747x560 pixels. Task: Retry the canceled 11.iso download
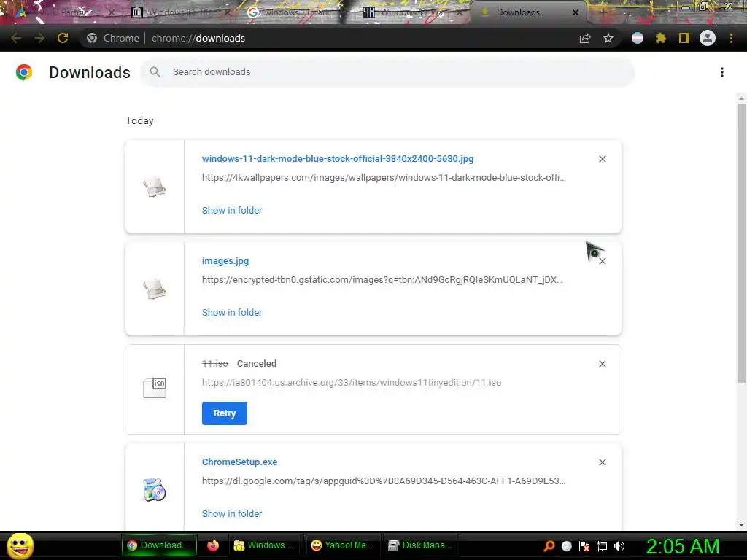click(x=225, y=413)
